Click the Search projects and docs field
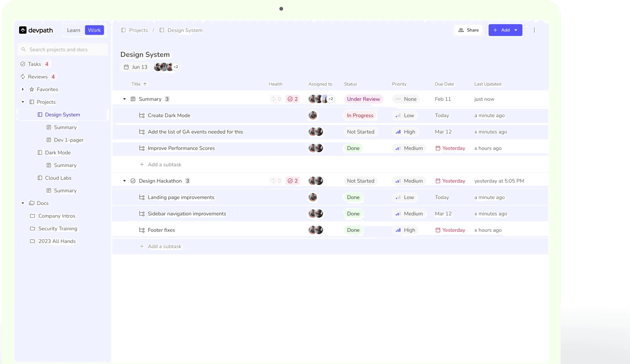 (62, 49)
